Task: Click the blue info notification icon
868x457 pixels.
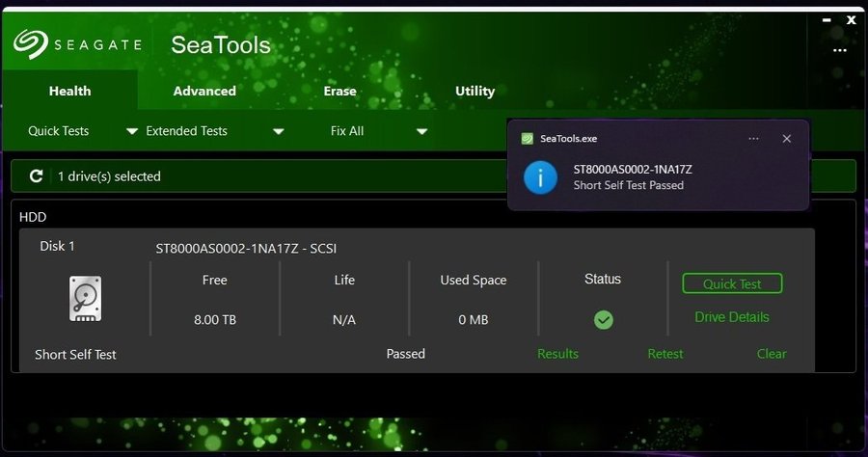Action: click(540, 176)
